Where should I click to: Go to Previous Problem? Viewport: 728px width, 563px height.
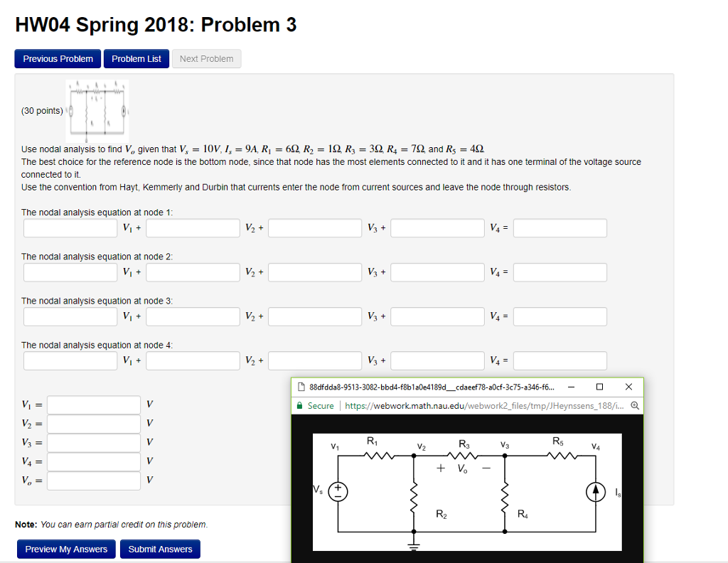click(x=58, y=59)
